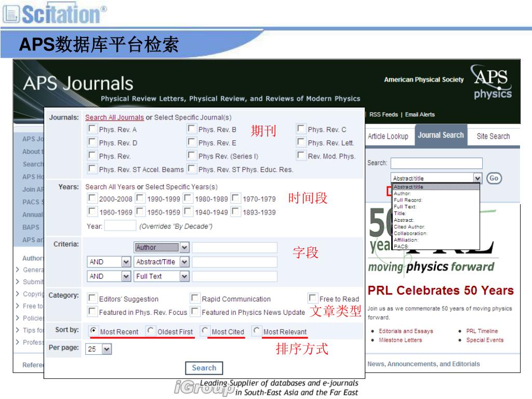Check the Phys. Rev. D journal box
Viewport: 532px width, 399px height.
tap(92, 142)
